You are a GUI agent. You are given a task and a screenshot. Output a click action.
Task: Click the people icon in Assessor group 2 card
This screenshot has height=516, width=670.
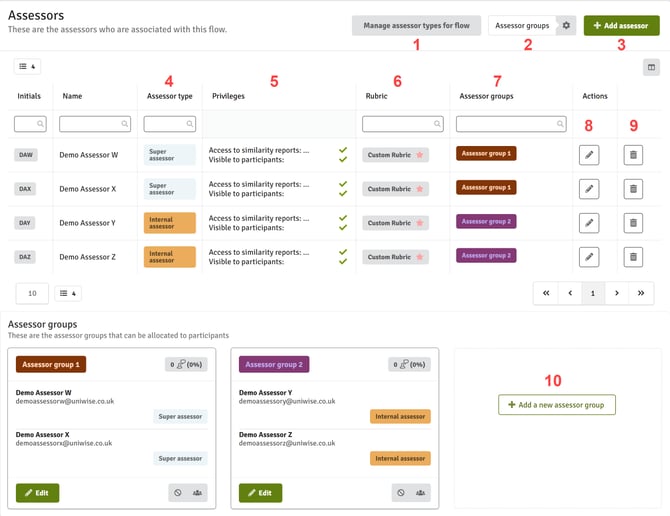pos(420,493)
